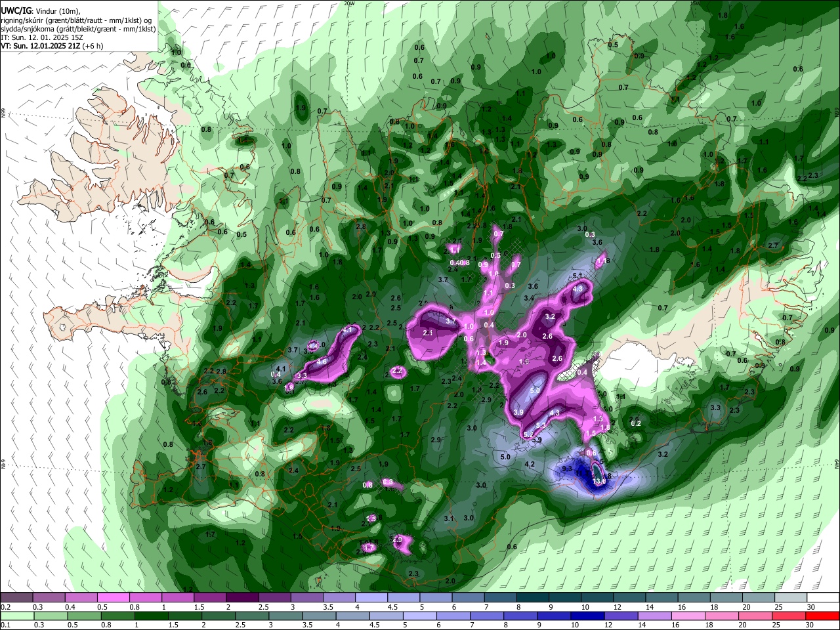Image resolution: width=840 pixels, height=630 pixels.
Task: Click the "5.2" value on the map
Action: [x=530, y=434]
